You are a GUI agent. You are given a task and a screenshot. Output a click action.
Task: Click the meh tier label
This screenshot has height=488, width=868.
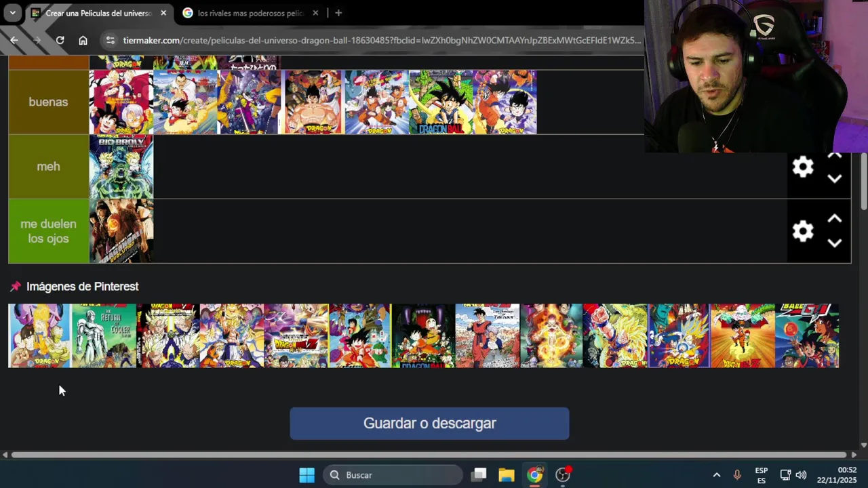[x=48, y=166]
